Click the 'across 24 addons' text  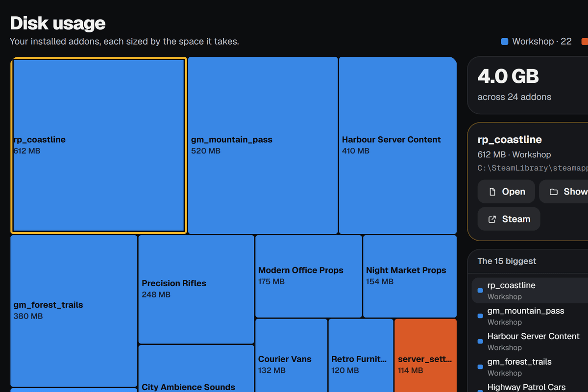(x=514, y=97)
